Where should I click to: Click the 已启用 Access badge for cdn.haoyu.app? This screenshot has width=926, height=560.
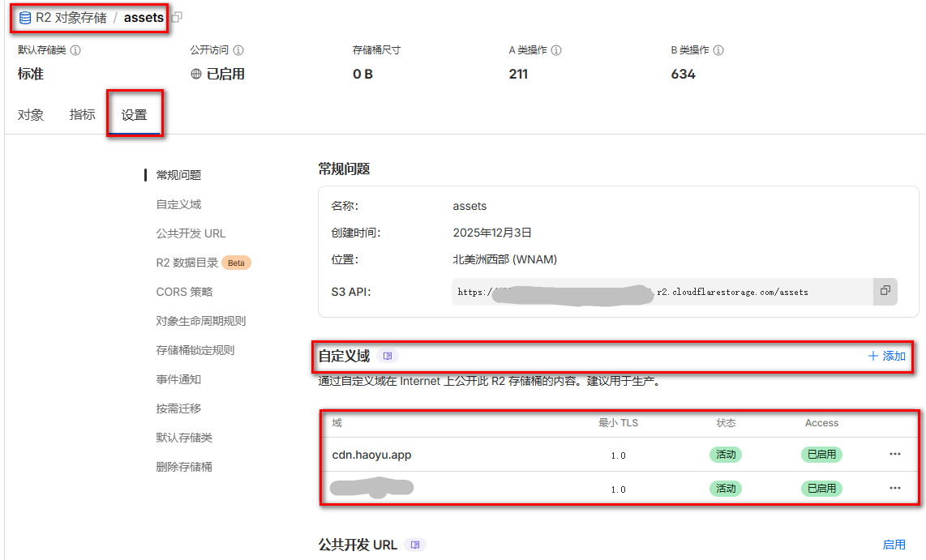[821, 455]
